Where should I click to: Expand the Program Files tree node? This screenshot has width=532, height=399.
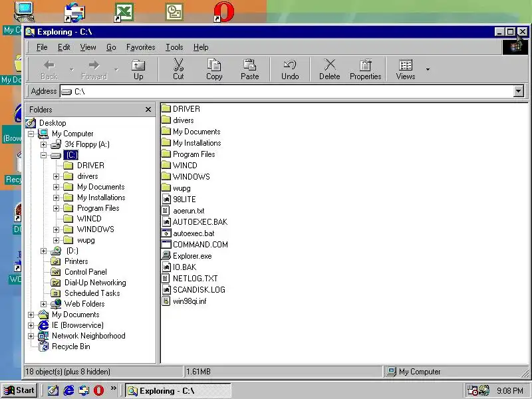click(x=57, y=208)
